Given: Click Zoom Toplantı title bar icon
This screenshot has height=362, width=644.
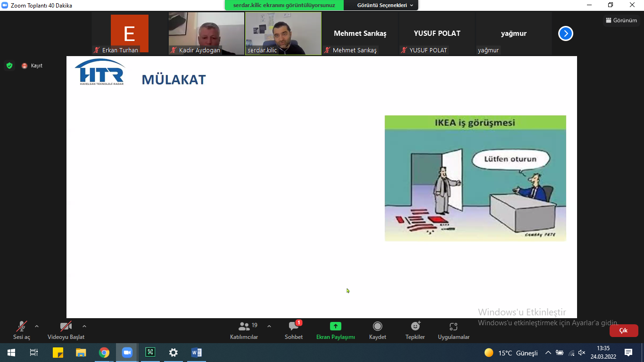Looking at the screenshot, I should click(5, 5).
